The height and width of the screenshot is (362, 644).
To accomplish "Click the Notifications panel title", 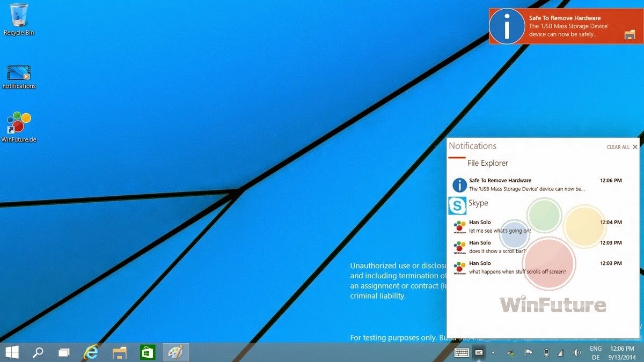I will pyautogui.click(x=472, y=146).
